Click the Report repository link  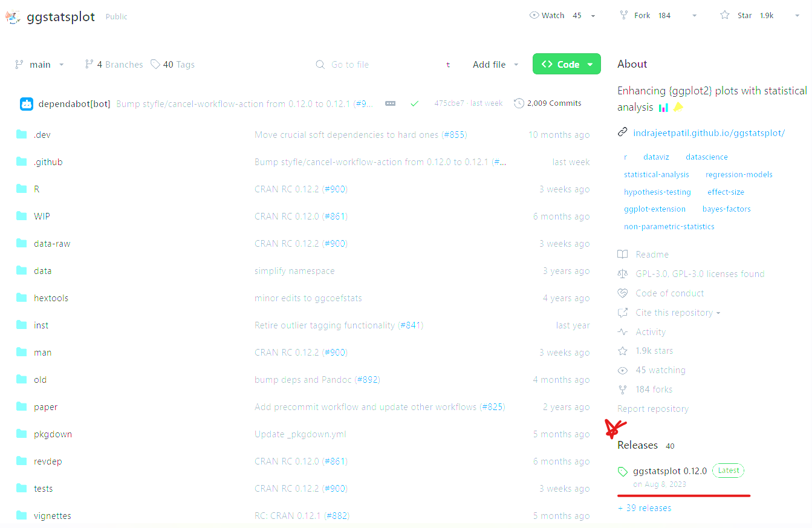653,409
